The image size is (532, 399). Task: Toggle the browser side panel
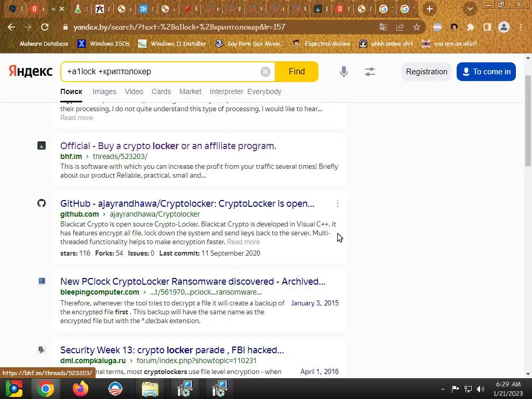(487, 27)
